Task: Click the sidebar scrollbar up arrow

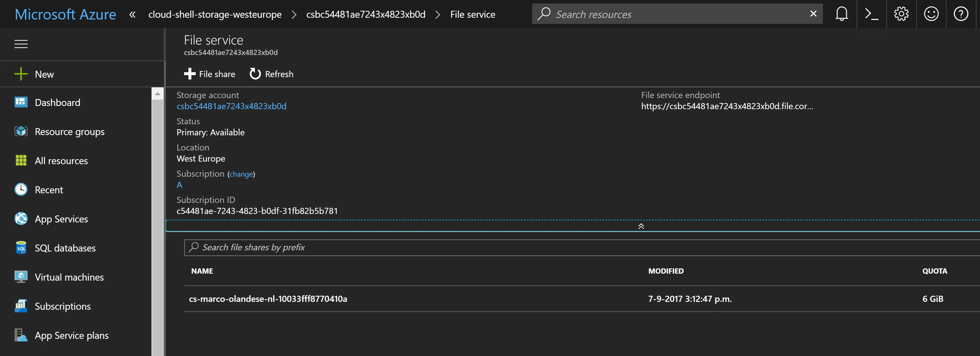Action: point(157,94)
